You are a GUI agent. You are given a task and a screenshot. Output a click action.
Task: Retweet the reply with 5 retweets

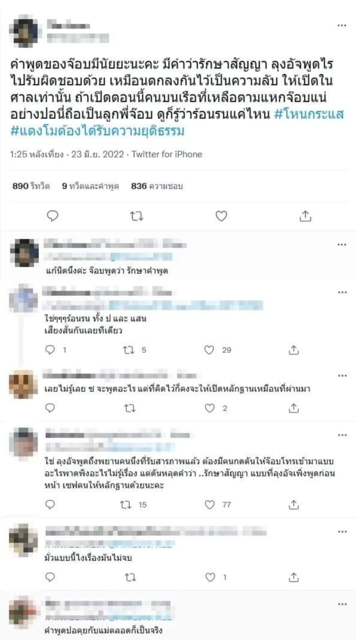pos(129,350)
